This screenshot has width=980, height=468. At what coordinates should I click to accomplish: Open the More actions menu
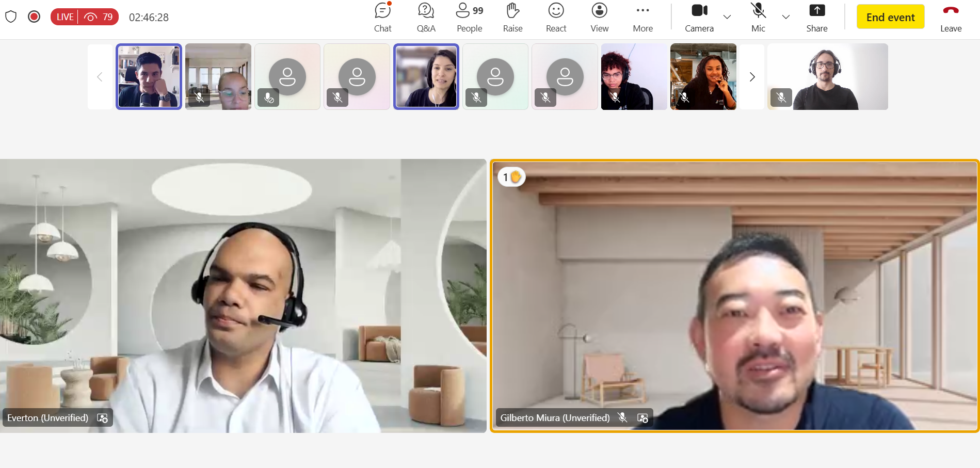pyautogui.click(x=642, y=17)
